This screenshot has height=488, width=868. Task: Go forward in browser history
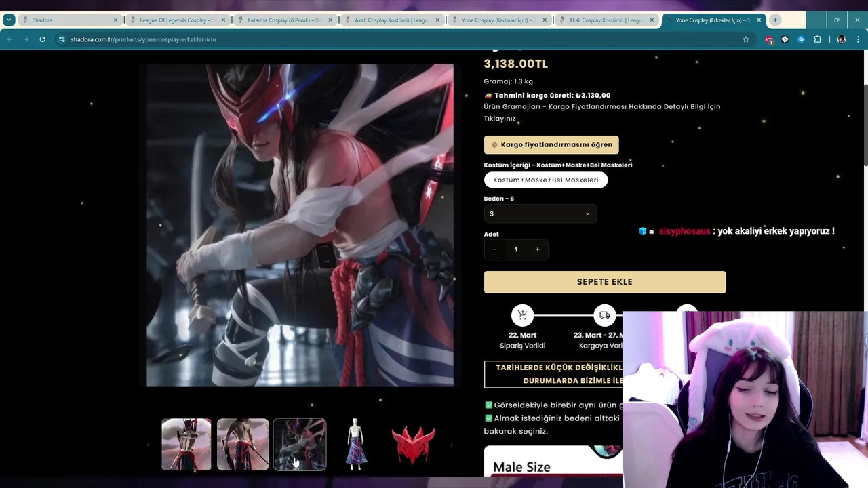pos(26,39)
